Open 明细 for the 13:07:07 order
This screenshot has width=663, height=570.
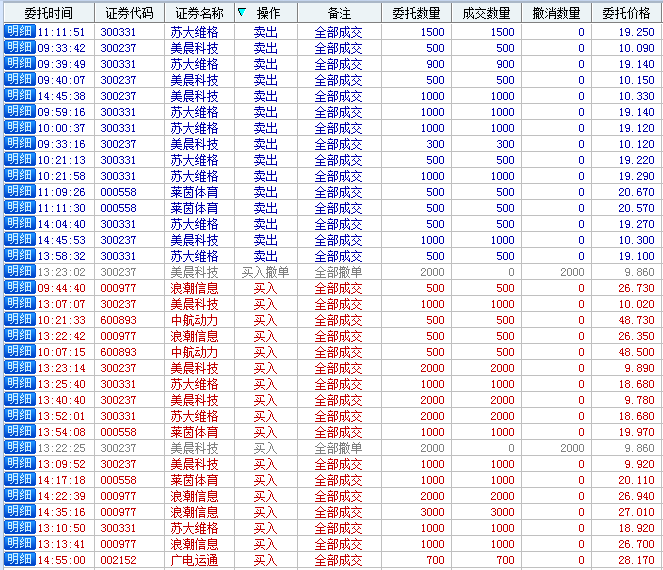19,304
